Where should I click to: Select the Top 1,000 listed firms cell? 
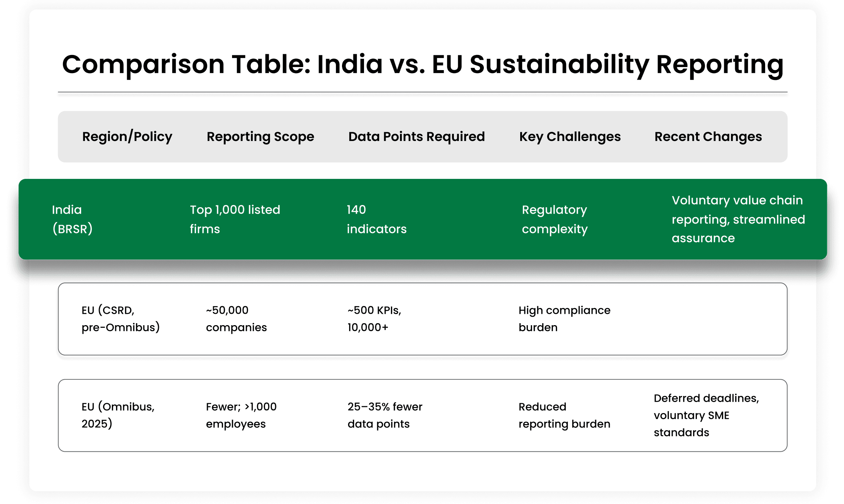235,219
